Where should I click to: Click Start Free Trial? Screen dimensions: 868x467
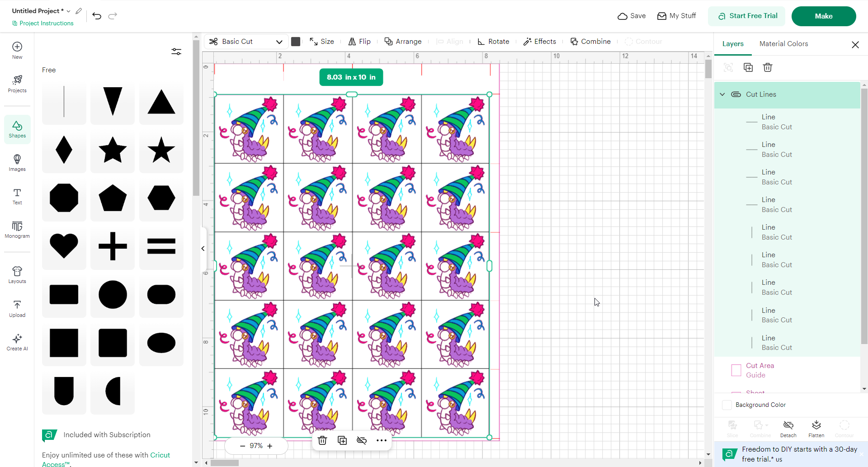[747, 16]
